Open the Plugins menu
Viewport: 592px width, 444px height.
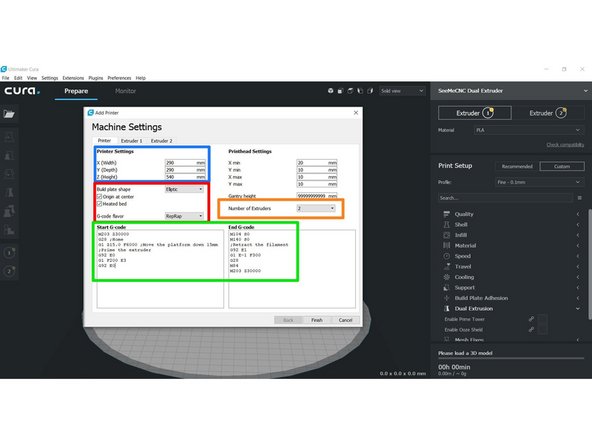tap(96, 78)
